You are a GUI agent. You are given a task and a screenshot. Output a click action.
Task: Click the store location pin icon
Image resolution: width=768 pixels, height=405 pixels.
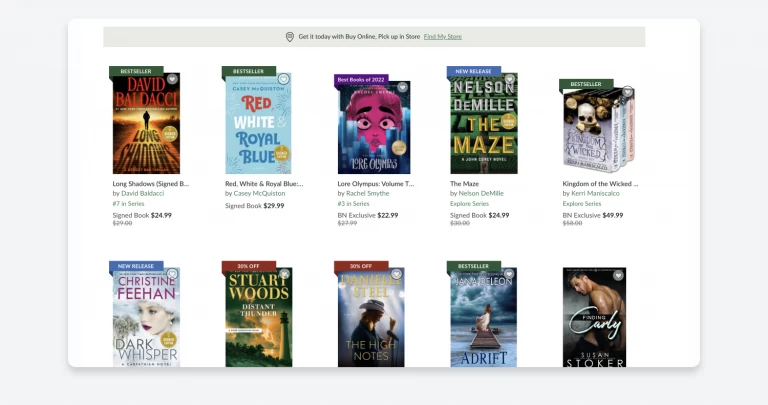tap(290, 37)
